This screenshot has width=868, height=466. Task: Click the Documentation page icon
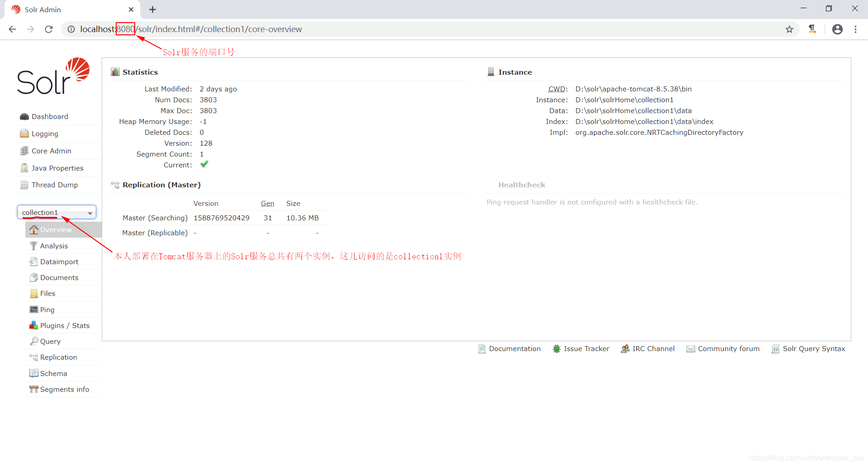482,349
